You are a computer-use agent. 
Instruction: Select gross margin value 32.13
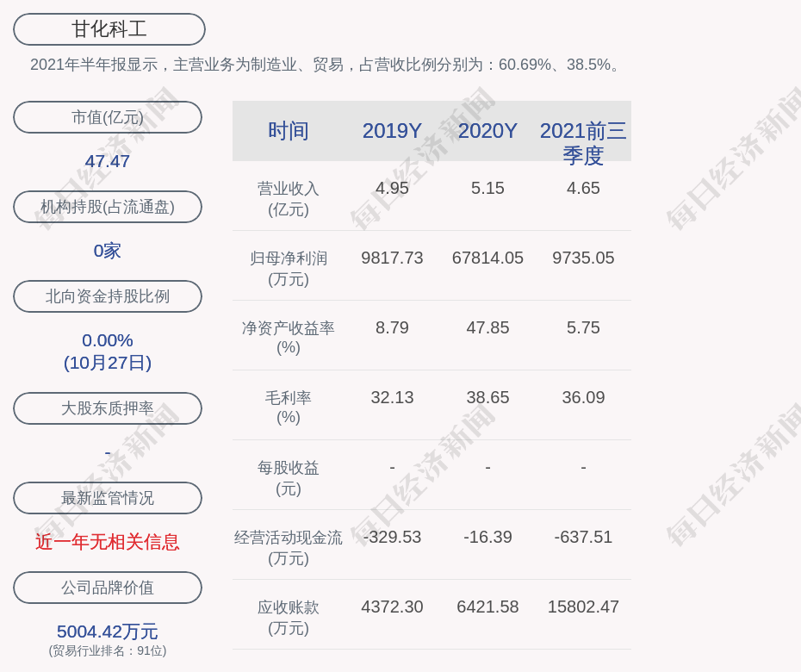tap(392, 397)
